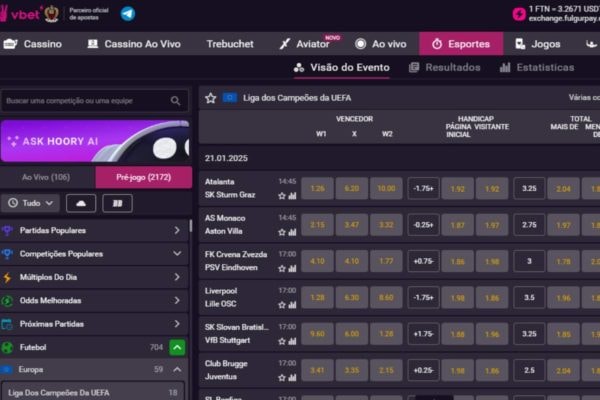Click the Múltiplos Do Dia lightning icon
This screenshot has width=600, height=400.
7,278
